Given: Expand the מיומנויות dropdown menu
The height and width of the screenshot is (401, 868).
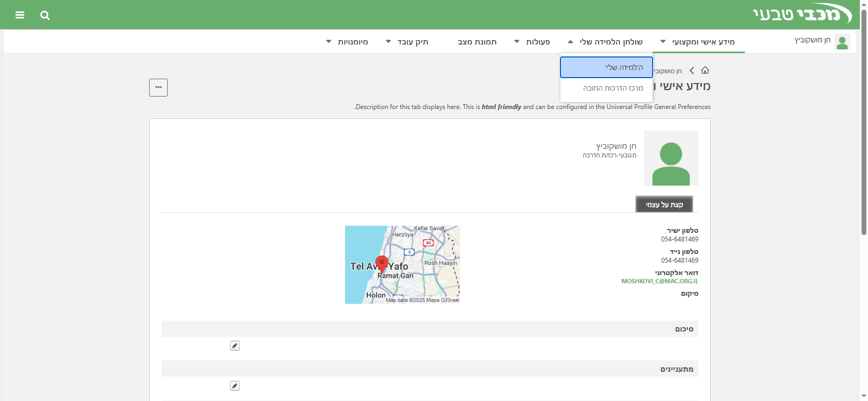Looking at the screenshot, I should pos(347,42).
